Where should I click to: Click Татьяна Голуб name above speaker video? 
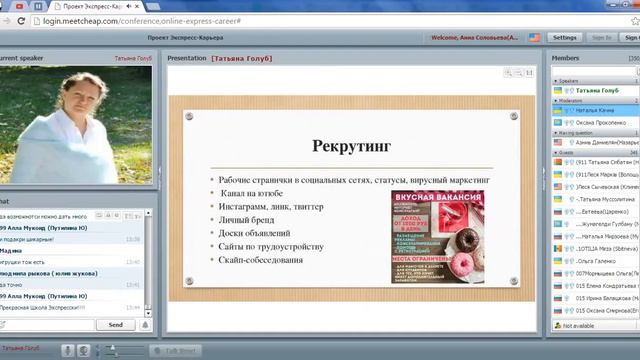[x=133, y=58]
